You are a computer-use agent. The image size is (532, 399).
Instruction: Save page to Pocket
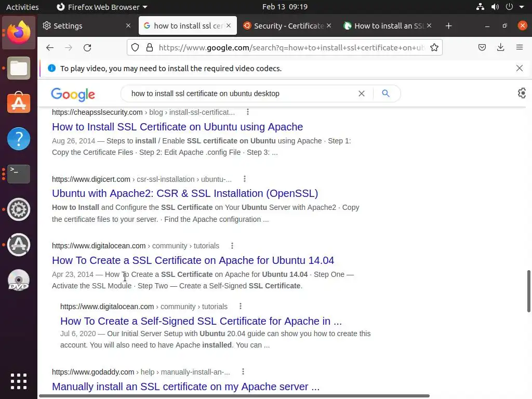click(x=482, y=47)
